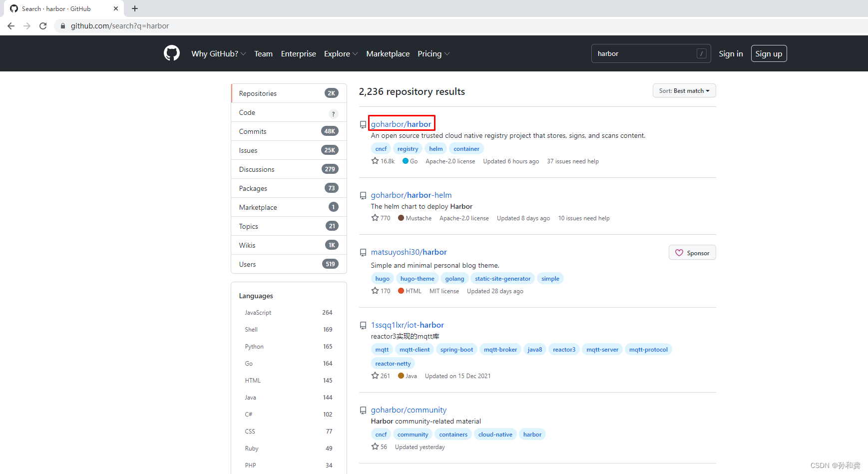Click the cncf topic tag under goharbor/harbor
The width and height of the screenshot is (868, 474).
tap(381, 149)
